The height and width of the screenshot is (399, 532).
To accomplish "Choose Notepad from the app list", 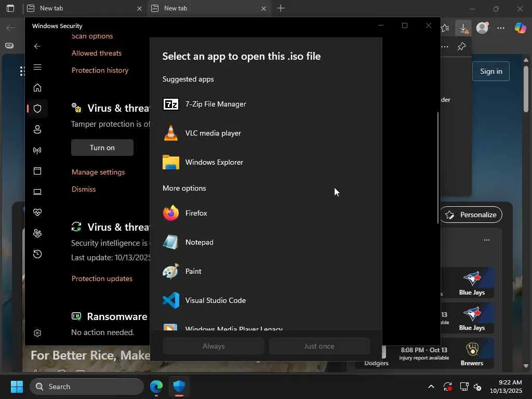I will [265, 242].
